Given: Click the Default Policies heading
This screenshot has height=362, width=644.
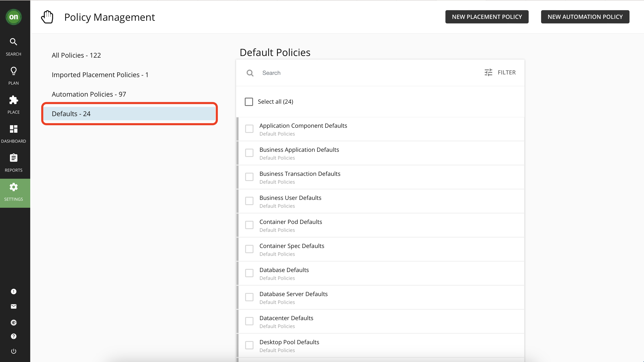Looking at the screenshot, I should 275,52.
